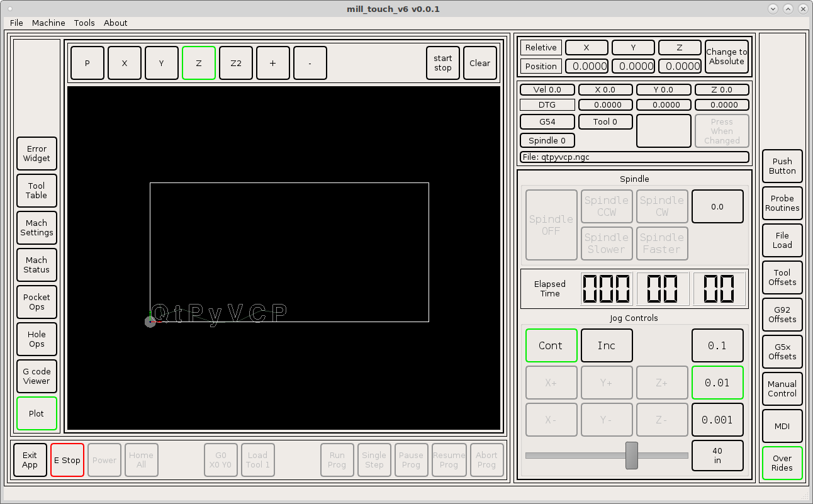Click the file name qtpyvcp.ngc field
The height and width of the screenshot is (504, 813).
tap(634, 157)
